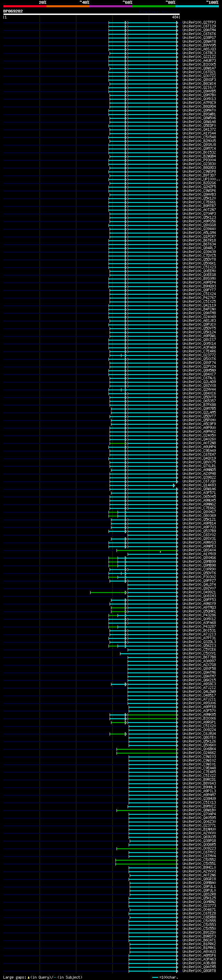This screenshot has height=980, width=222.
Task: Select hit label UniRef100_A1YMX9
Action: coord(199,554)
